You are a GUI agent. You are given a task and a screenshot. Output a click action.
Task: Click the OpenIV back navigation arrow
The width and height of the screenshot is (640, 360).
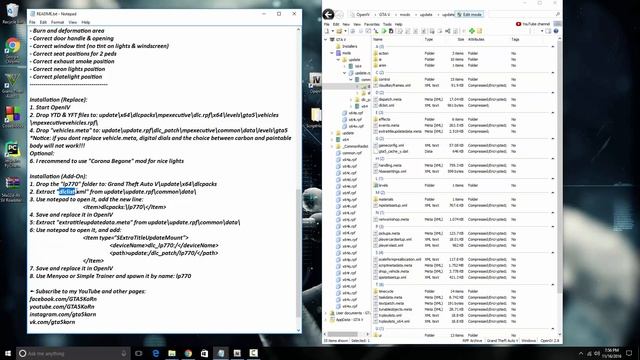click(x=328, y=14)
